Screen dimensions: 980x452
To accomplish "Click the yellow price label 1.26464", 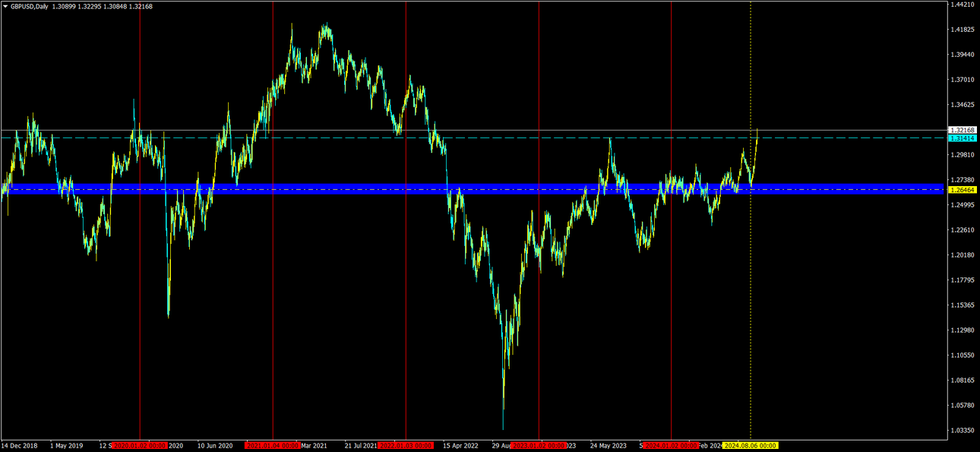I will [x=963, y=190].
